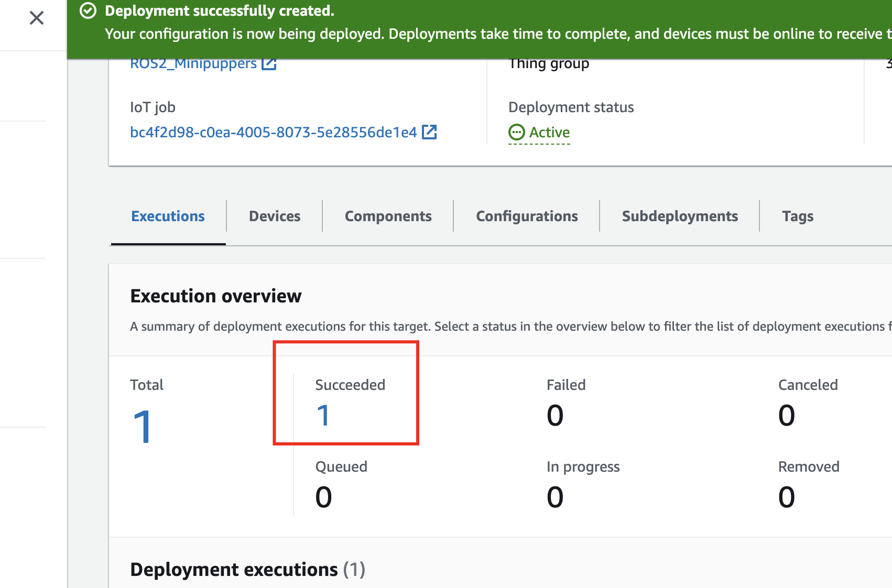
Task: Open IoT job bc4f2d98-c0ea-4005-8073-5e28556de1e4
Action: pos(273,132)
